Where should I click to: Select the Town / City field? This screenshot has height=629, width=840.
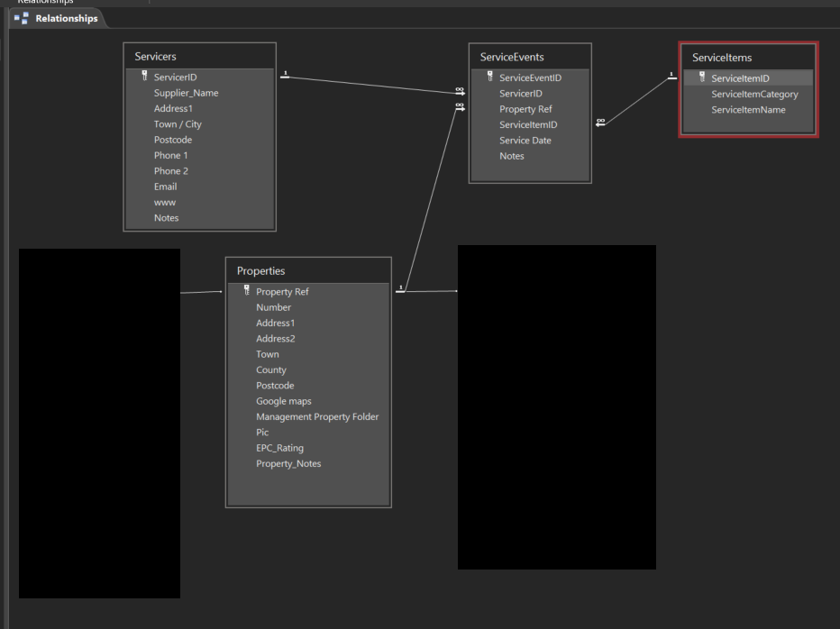(x=178, y=124)
